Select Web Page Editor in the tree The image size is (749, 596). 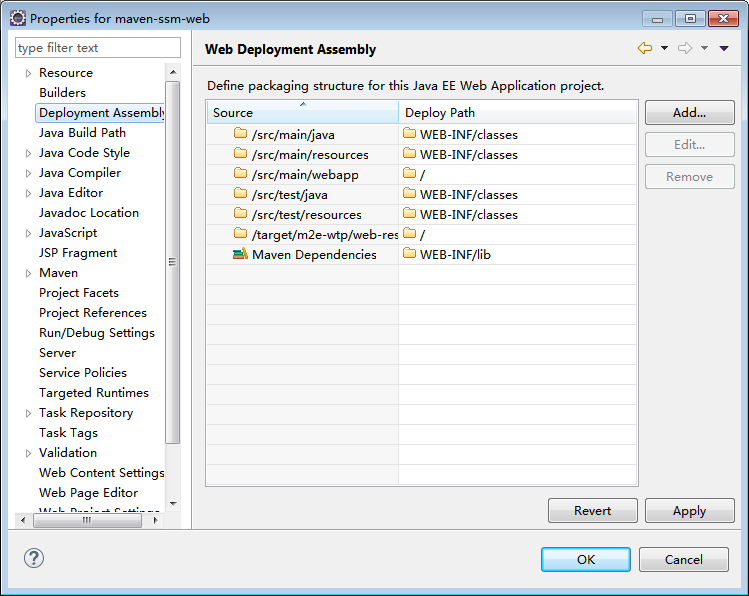click(88, 493)
